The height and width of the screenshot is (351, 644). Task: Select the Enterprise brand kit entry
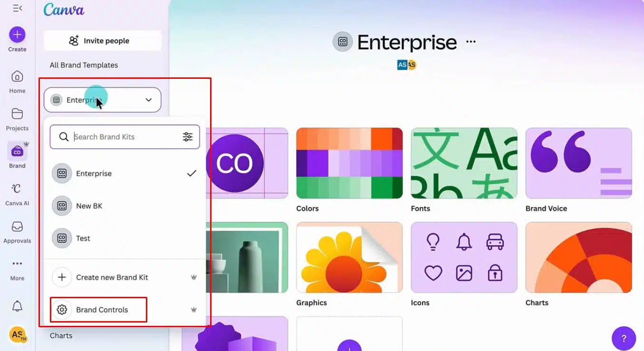click(125, 173)
